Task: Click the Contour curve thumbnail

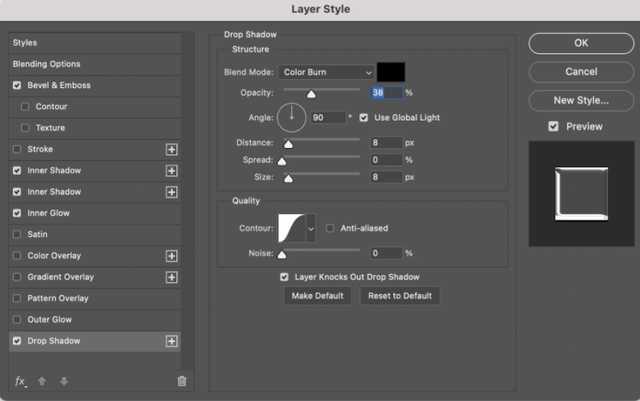Action: [x=292, y=228]
